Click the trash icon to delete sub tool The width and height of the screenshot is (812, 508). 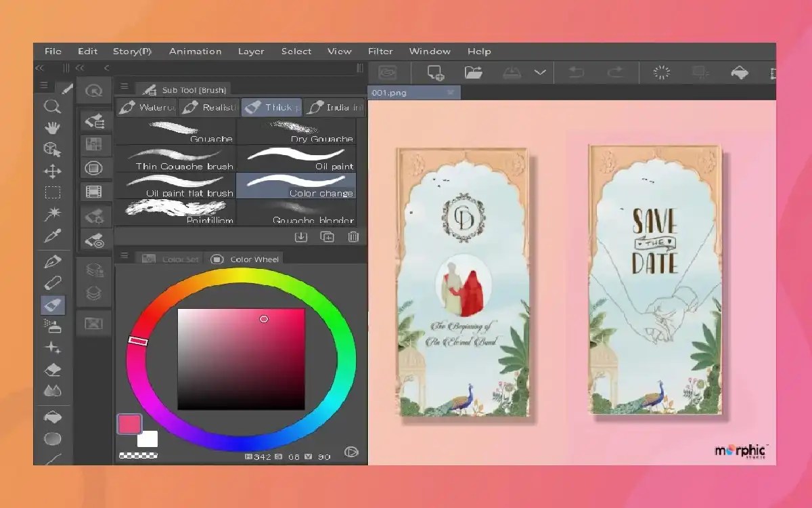point(353,236)
